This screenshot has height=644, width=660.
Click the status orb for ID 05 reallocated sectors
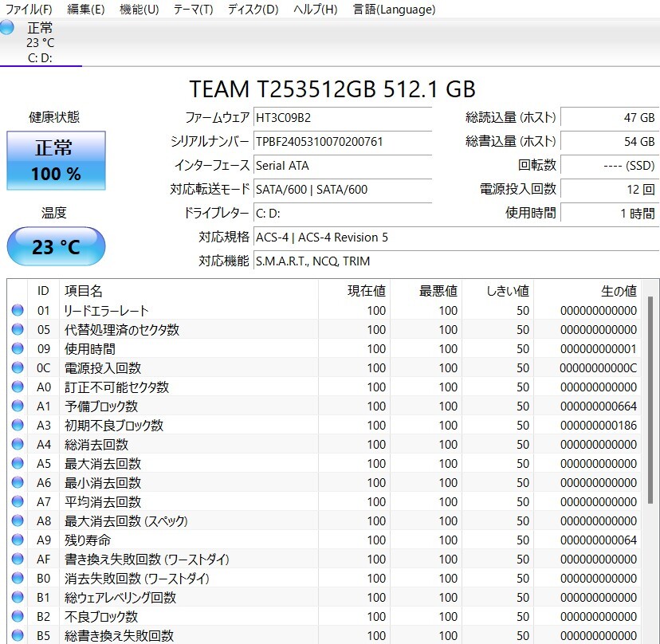pyautogui.click(x=18, y=330)
